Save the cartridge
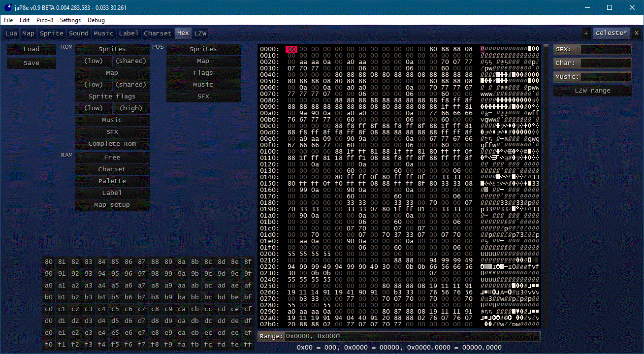The width and height of the screenshot is (644, 354). pyautogui.click(x=31, y=63)
